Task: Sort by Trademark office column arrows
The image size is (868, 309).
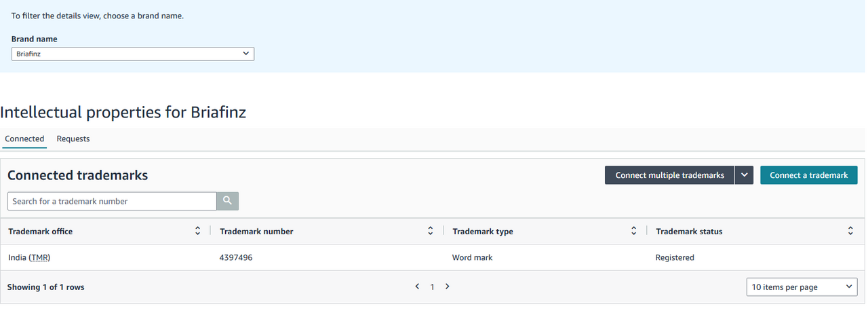Action: [x=197, y=231]
